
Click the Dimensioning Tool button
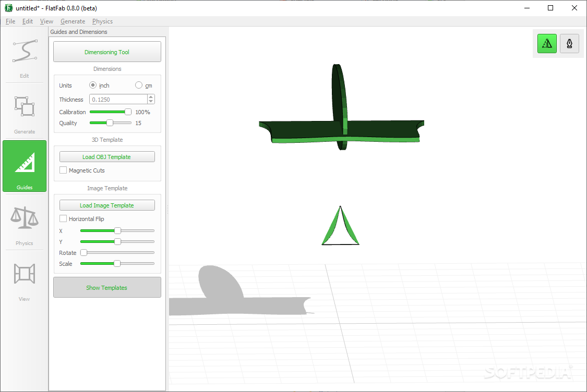107,52
